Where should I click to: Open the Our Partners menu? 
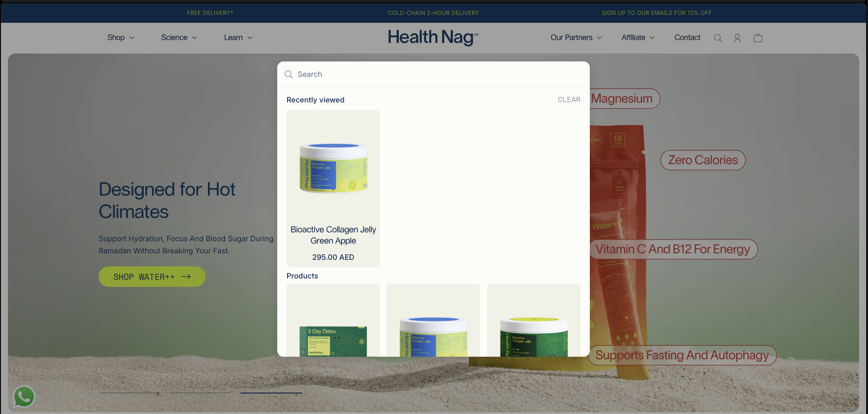(x=576, y=38)
